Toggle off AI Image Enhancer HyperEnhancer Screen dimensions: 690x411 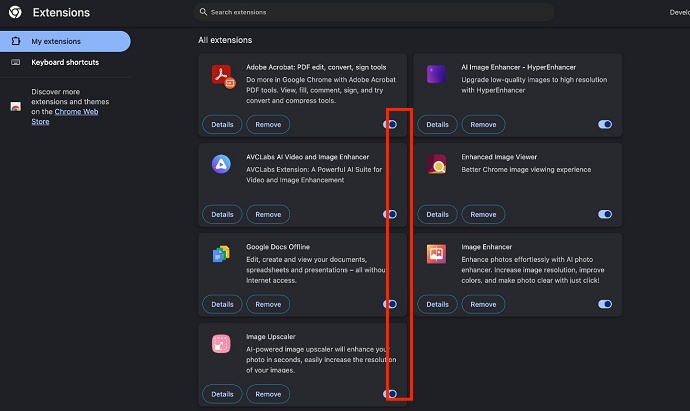point(605,125)
